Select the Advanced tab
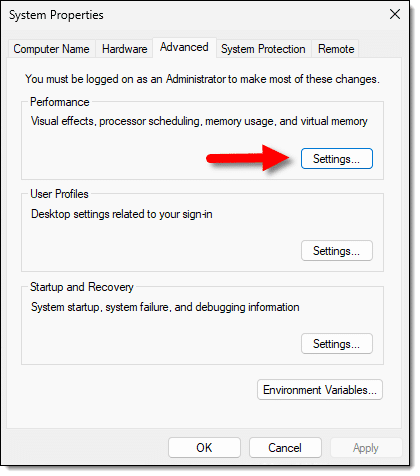Image resolution: width=420 pixels, height=476 pixels. tap(184, 47)
